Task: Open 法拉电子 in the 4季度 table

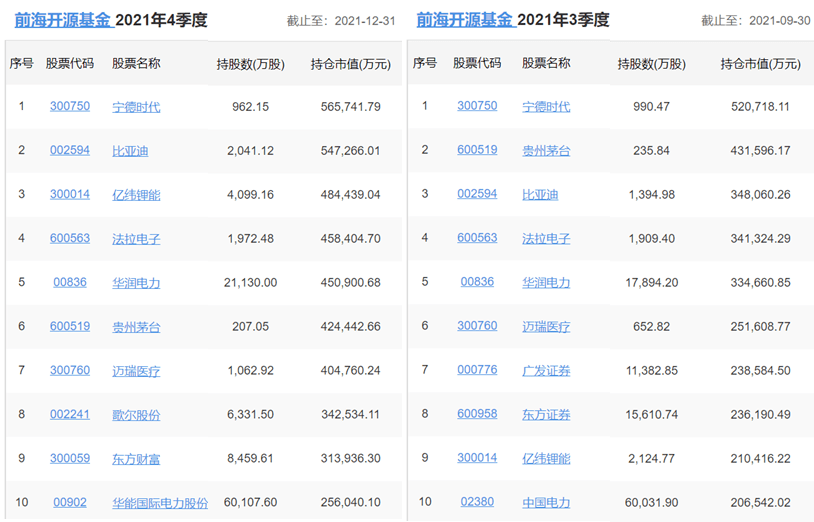Action: pos(136,239)
